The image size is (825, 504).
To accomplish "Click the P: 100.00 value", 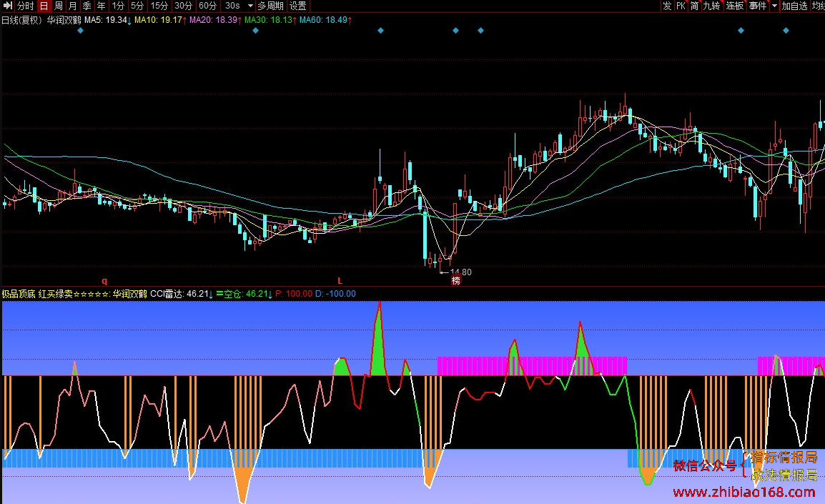I will (294, 294).
